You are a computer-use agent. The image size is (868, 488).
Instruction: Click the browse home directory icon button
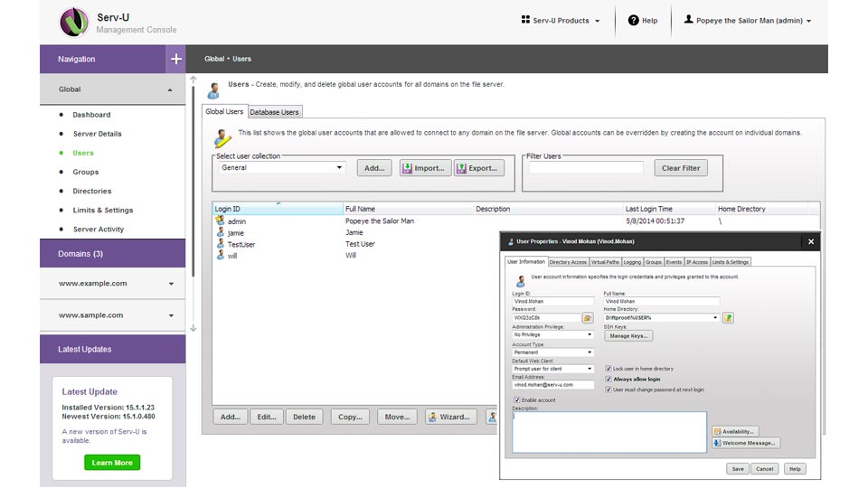[729, 318]
